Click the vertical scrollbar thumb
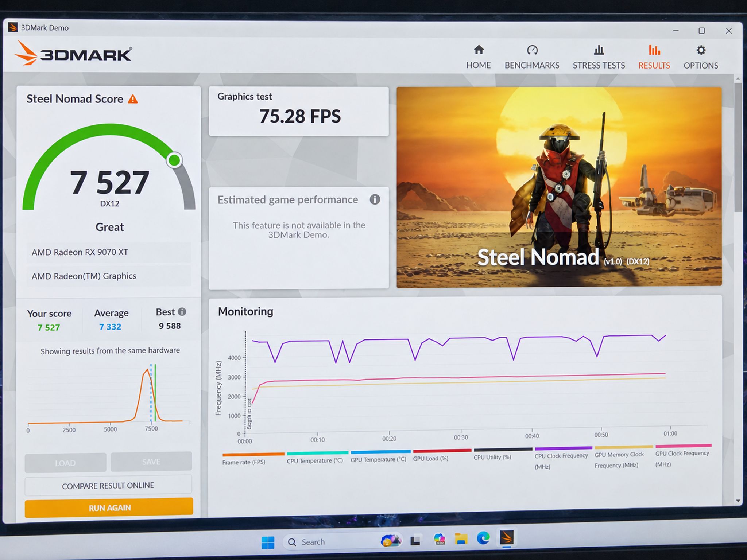Screen dimensions: 747x560 [738, 147]
